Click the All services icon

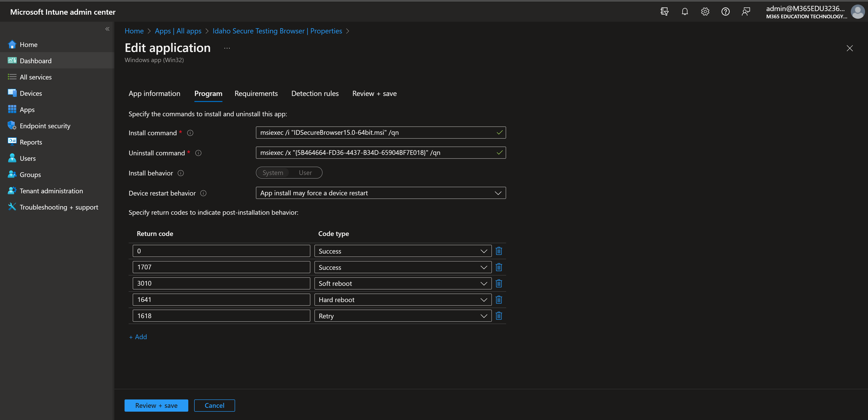(x=12, y=77)
